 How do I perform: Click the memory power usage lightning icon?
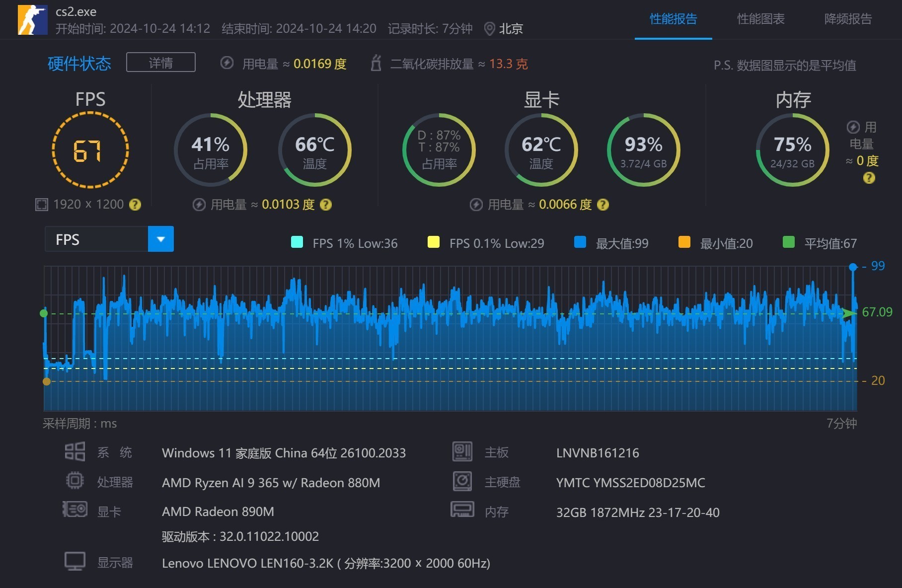(853, 127)
